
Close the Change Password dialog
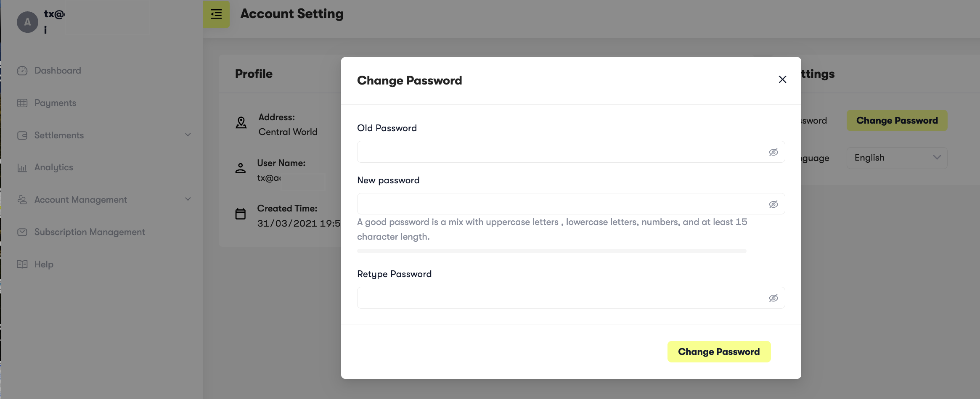[x=782, y=79]
